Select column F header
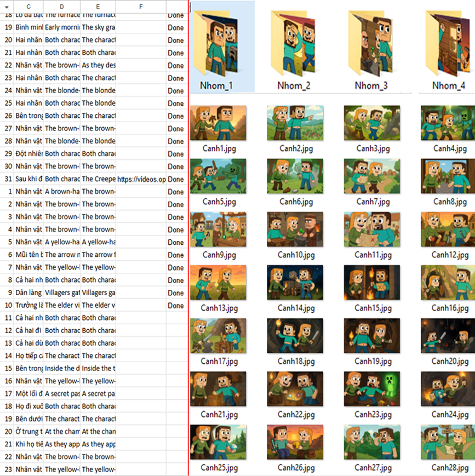This screenshot has width=475, height=476. pyautogui.click(x=141, y=7)
